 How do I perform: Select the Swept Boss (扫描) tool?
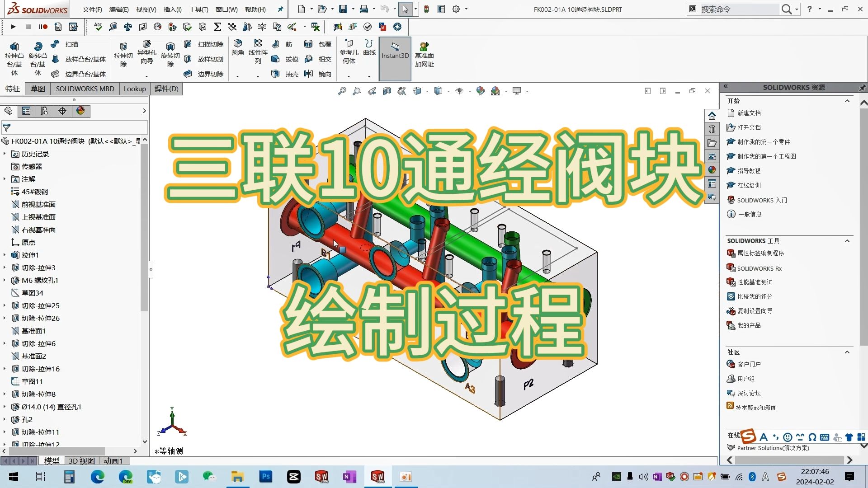point(65,44)
